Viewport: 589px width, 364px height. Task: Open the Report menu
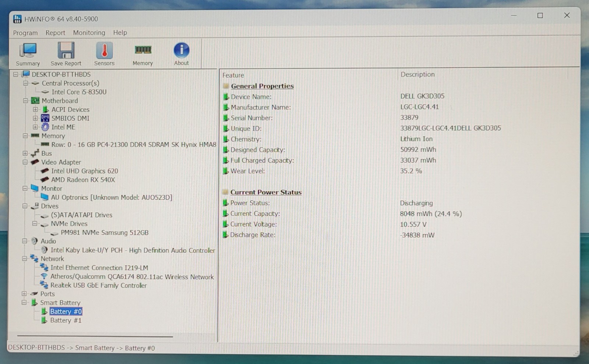56,33
